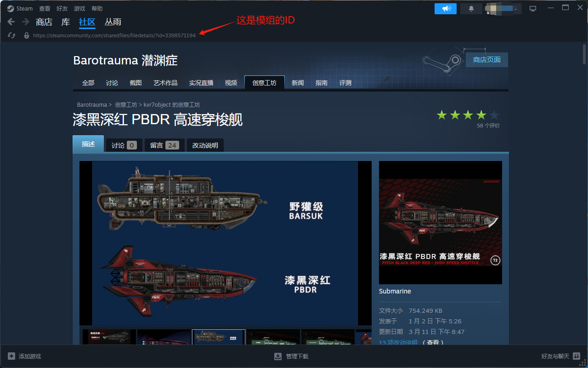This screenshot has height=368, width=588.
Task: Open the Steam menu
Action: click(25, 9)
